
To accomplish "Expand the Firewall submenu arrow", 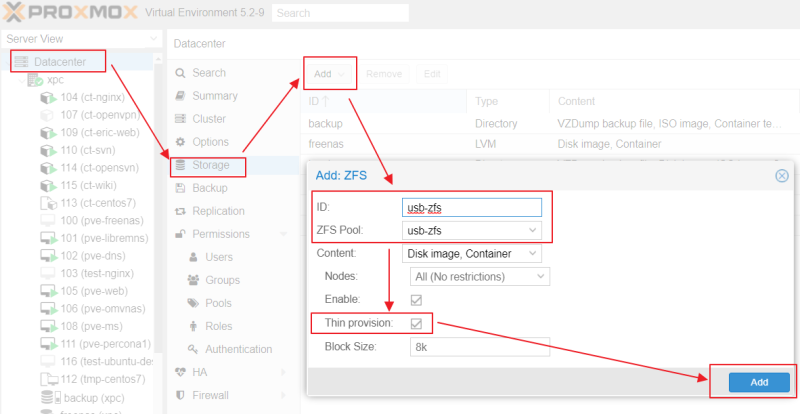I will tap(284, 395).
